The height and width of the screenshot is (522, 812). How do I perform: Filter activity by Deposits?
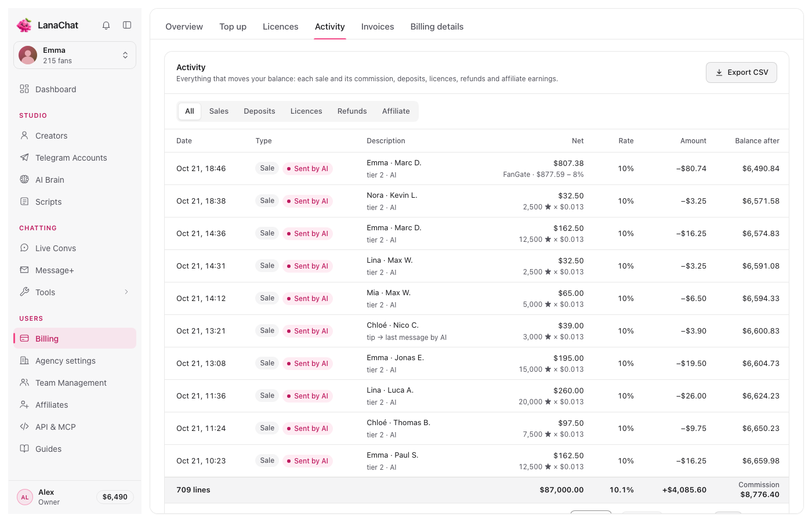click(259, 111)
